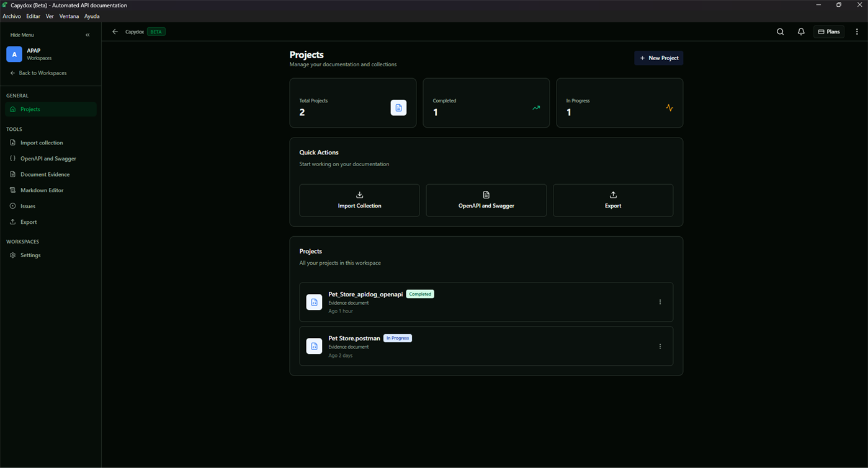Minimize the Capydox window
The image size is (868, 468).
click(818, 5)
